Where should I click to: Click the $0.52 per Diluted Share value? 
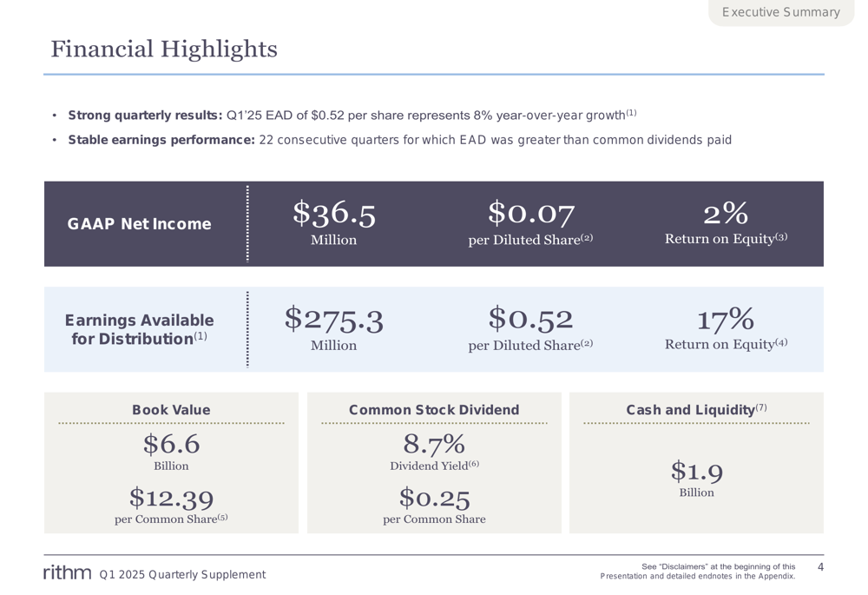[x=530, y=328]
